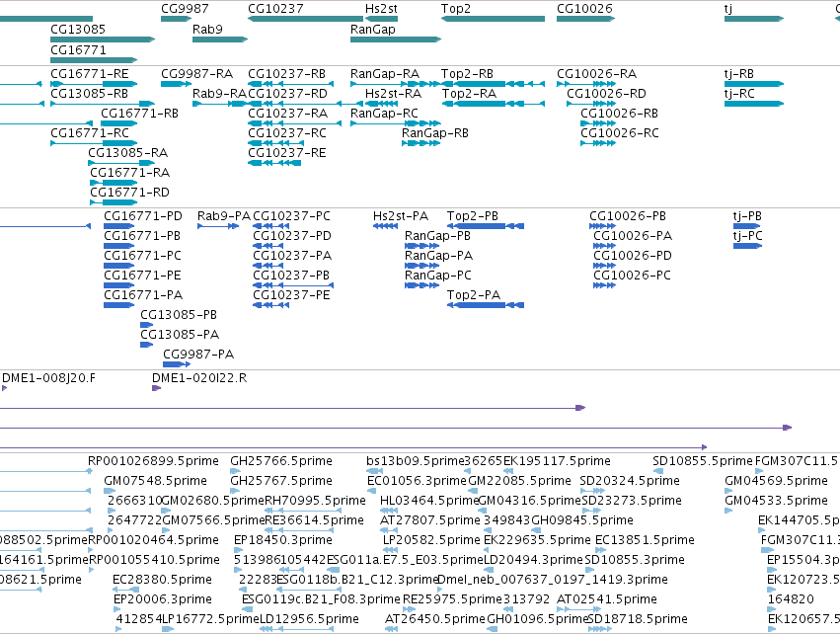Select the CG13085 gene label
Viewport: 840px width, 634px height.
78,30
